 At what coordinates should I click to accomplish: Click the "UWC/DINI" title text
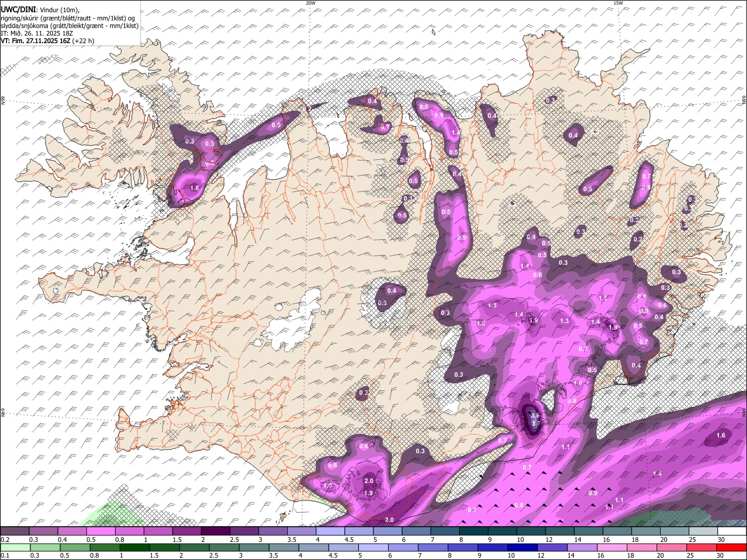[x=18, y=9]
